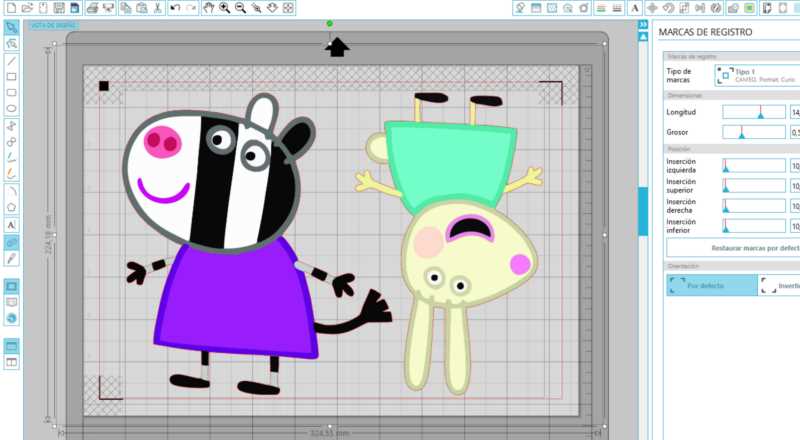Click Restaurar marcas por defecto button

point(733,248)
